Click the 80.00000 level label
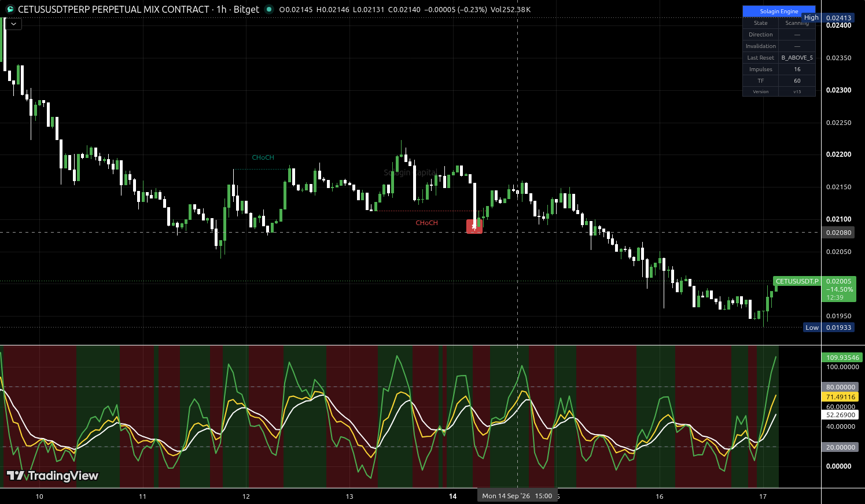This screenshot has width=865, height=504. pyautogui.click(x=841, y=387)
